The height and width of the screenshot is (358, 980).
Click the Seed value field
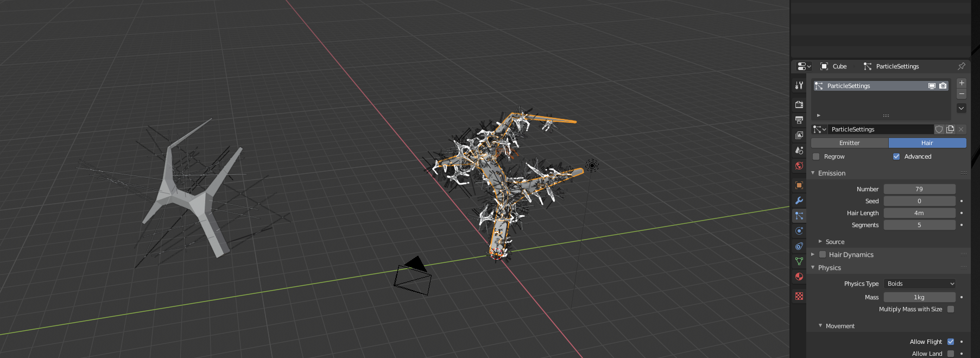[920, 201]
